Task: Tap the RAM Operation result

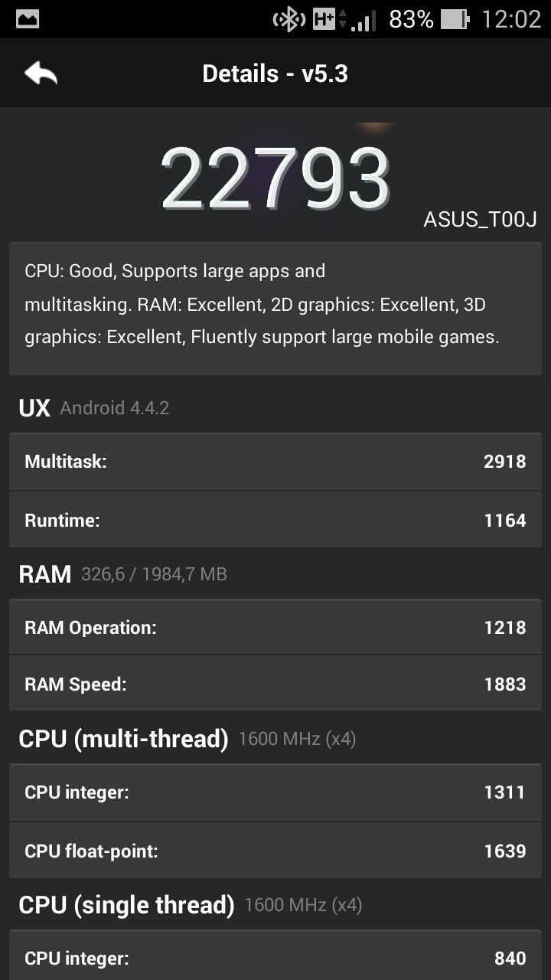Action: pos(275,626)
